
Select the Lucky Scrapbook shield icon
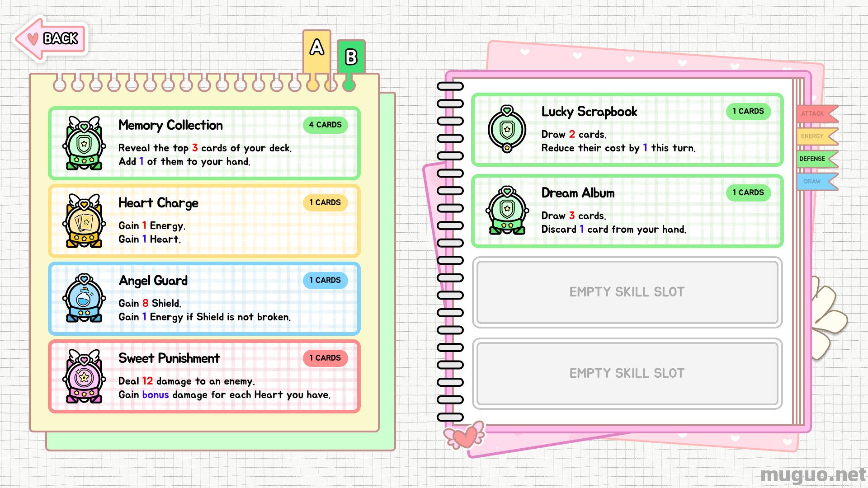pyautogui.click(x=507, y=129)
